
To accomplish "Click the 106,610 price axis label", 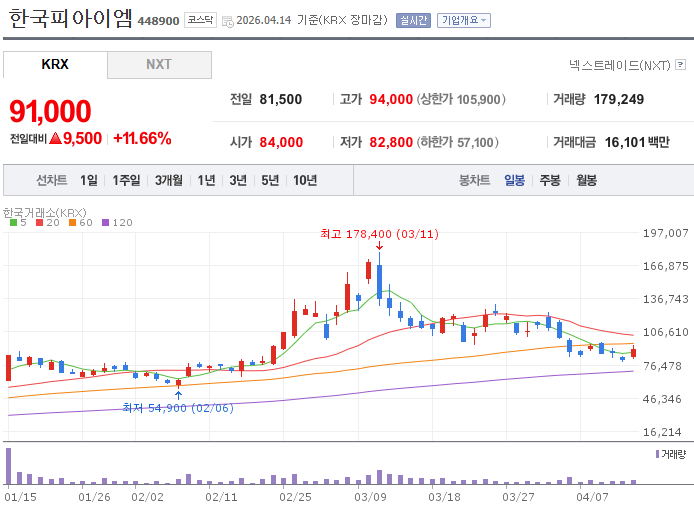I will tap(666, 332).
